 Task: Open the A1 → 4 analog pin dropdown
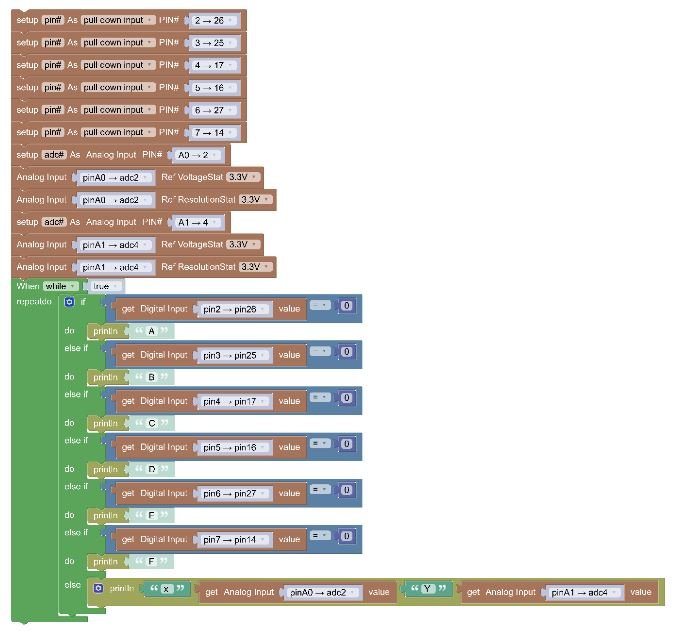[195, 222]
